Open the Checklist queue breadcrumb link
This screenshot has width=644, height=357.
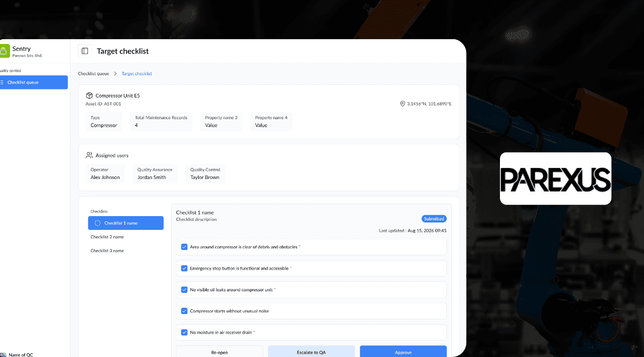pos(94,73)
